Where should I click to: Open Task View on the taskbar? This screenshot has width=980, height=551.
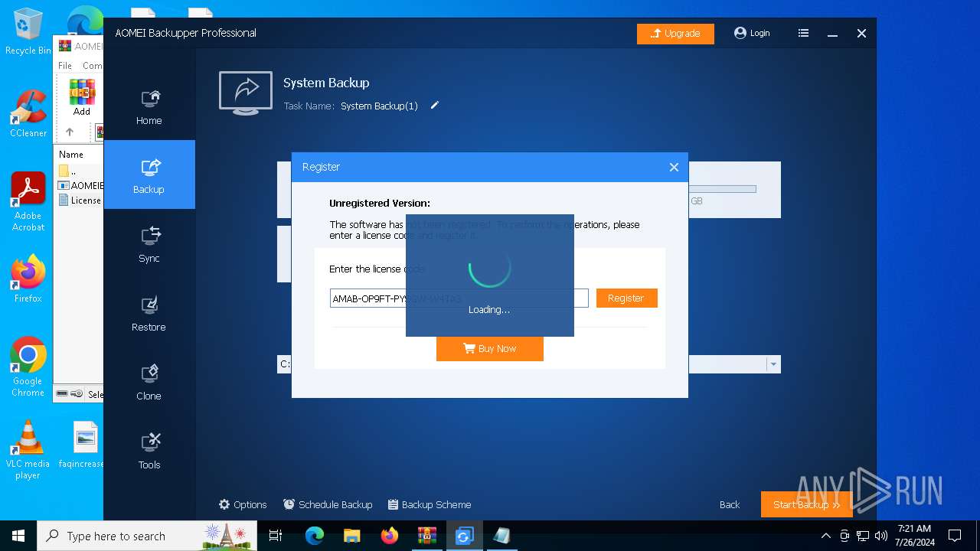tap(276, 536)
